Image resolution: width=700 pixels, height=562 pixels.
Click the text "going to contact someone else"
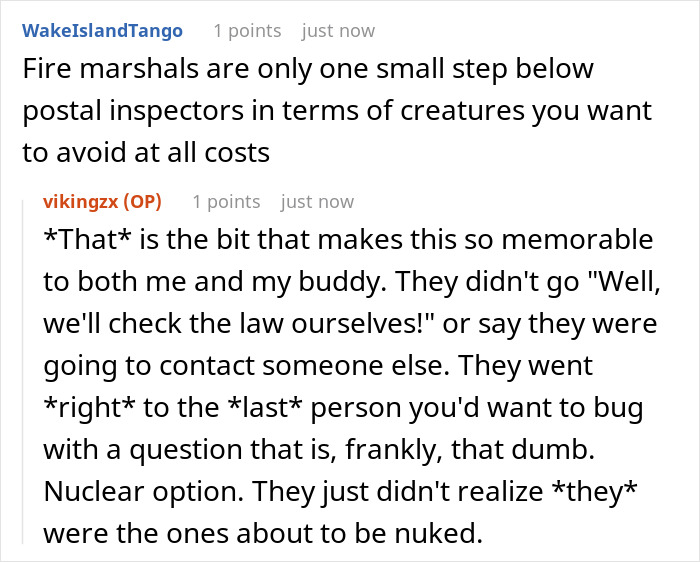pyautogui.click(x=246, y=366)
